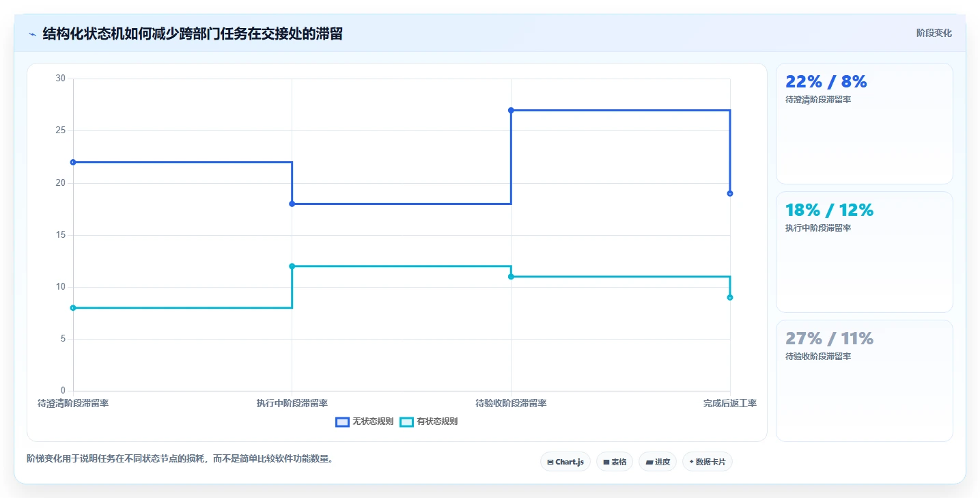The height and width of the screenshot is (498, 980).
Task: Click the blue data point at value 19
Action: (x=730, y=193)
